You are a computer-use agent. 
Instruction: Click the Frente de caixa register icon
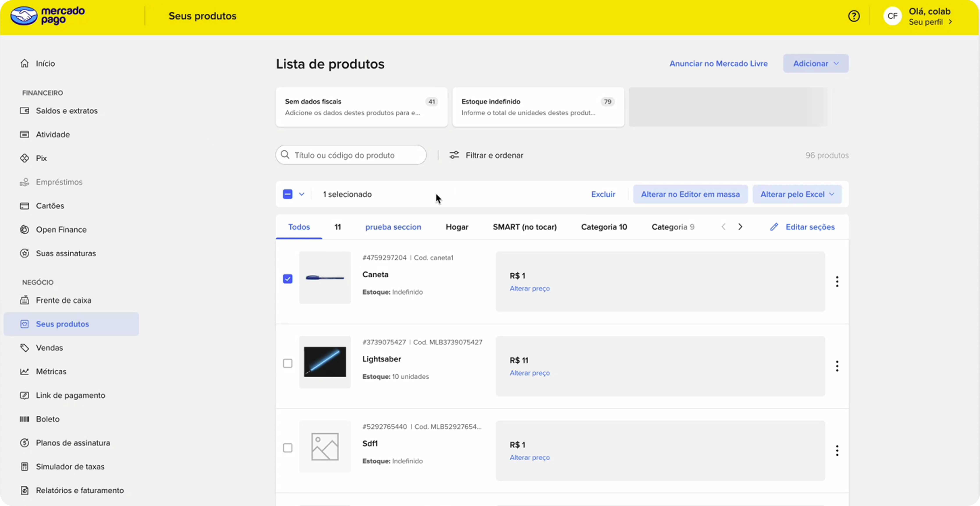coord(25,300)
